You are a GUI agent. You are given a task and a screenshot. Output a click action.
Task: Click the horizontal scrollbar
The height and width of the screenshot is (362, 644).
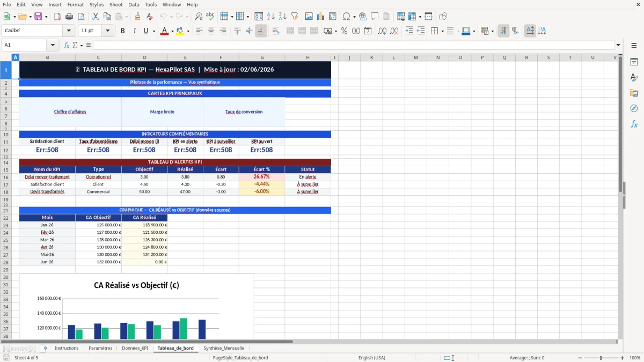[x=147, y=342]
